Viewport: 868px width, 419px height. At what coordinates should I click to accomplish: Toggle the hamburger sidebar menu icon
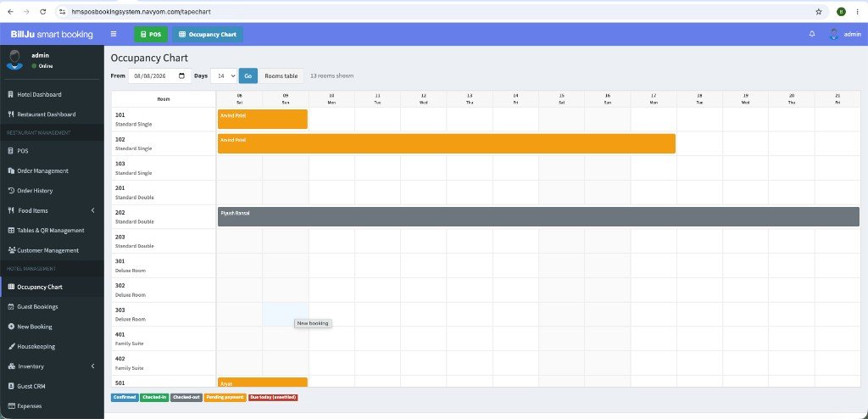pyautogui.click(x=114, y=34)
